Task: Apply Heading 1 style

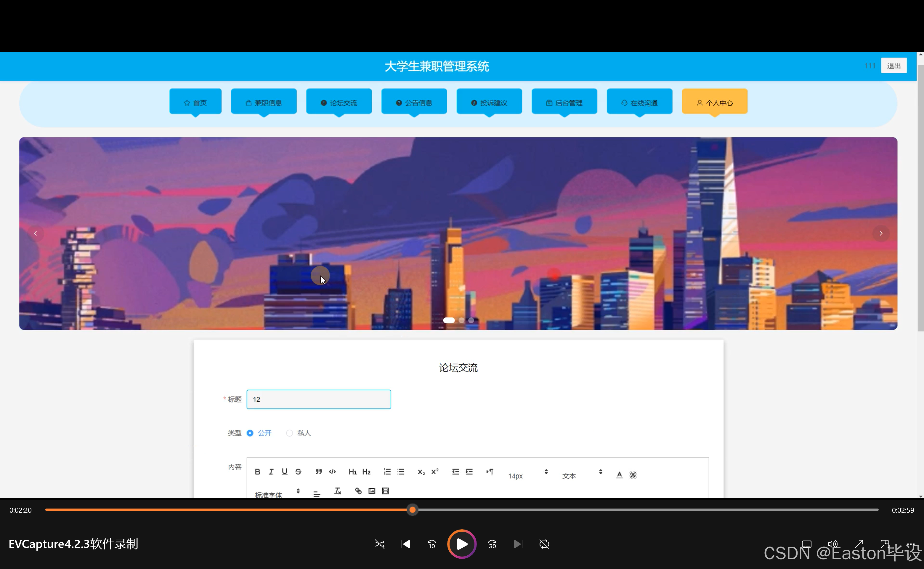Action: click(x=352, y=471)
